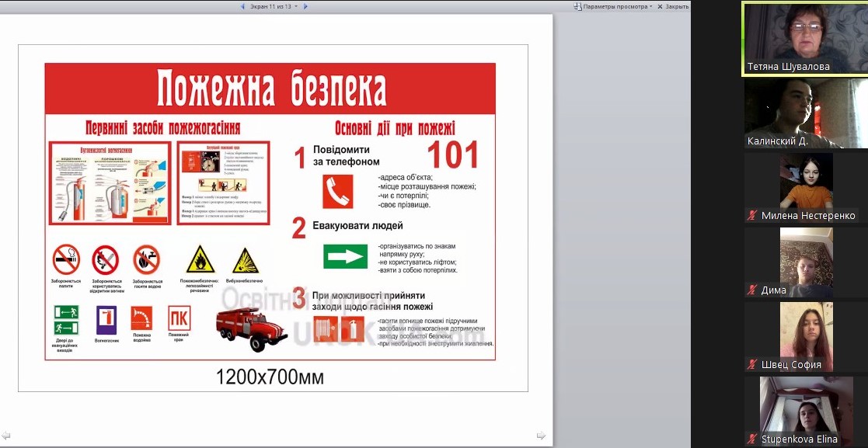Click the Пожежна безпека poster title
868x448 pixels.
coord(271,89)
